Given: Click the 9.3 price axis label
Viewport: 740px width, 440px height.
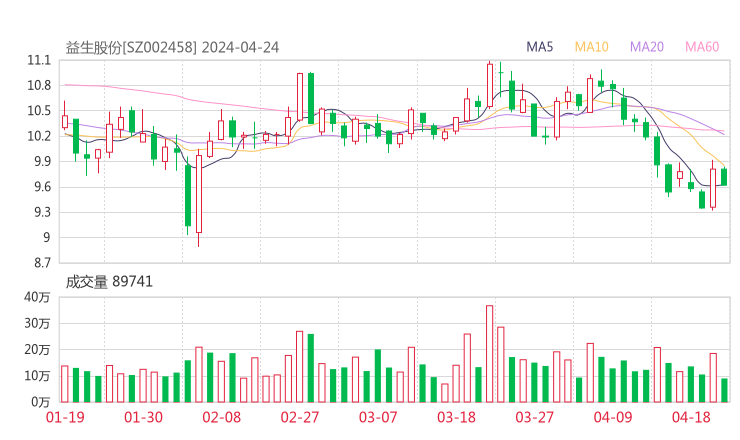Looking at the screenshot, I should pos(41,212).
